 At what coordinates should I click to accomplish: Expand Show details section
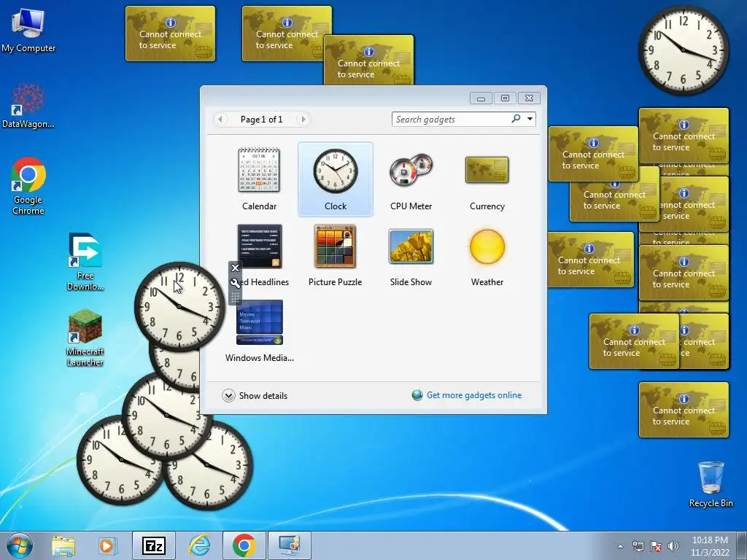[x=255, y=396]
